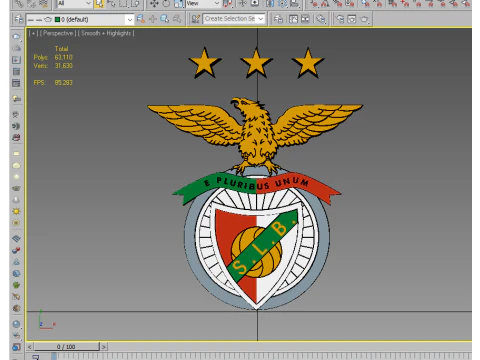This screenshot has width=480, height=360.
Task: Select the Select and Move tool
Action: pos(154,3)
